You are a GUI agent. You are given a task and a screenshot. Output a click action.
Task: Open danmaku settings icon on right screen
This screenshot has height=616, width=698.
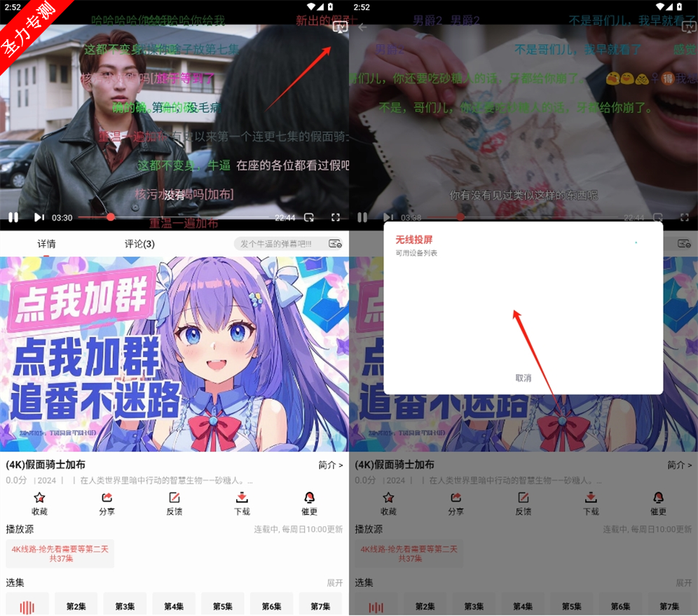click(684, 243)
